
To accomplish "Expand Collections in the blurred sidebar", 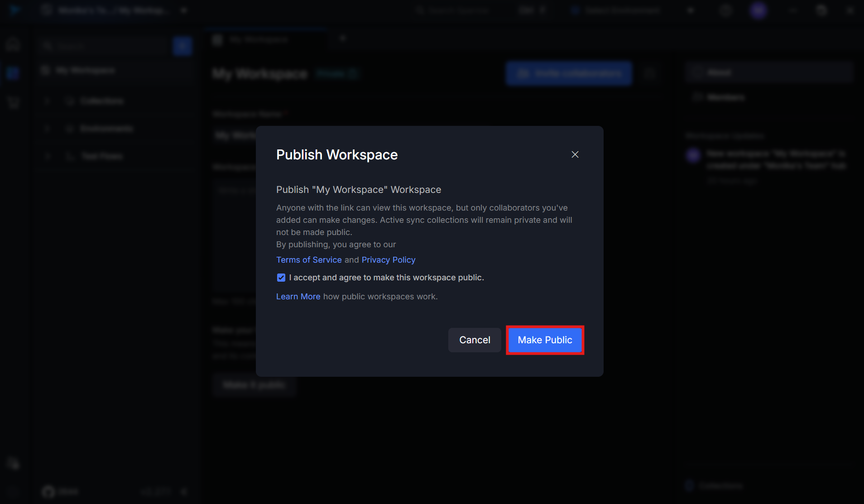I will click(x=47, y=101).
